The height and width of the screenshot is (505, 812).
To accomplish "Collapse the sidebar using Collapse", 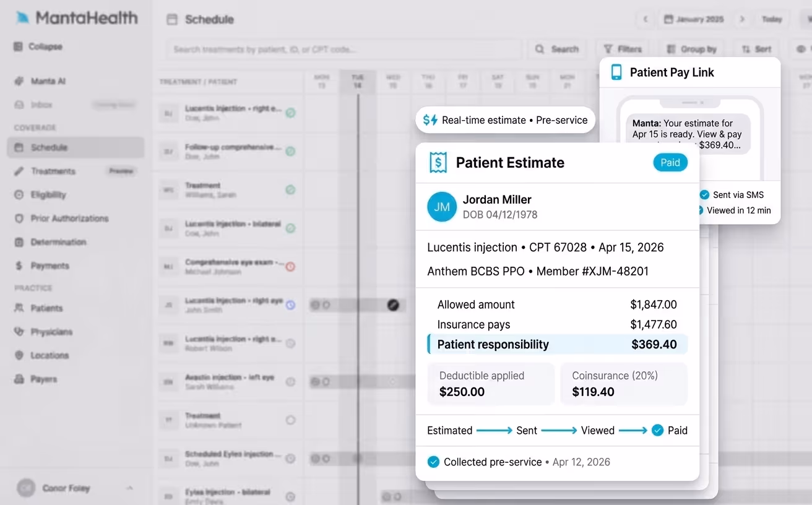I will (x=38, y=46).
